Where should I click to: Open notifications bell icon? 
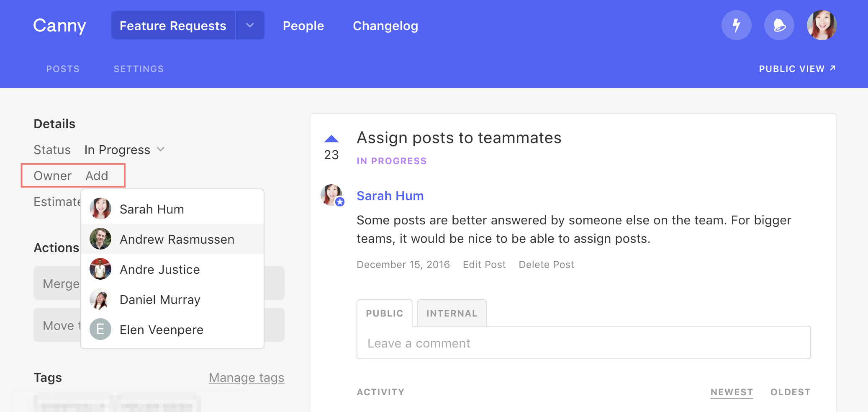click(x=779, y=25)
